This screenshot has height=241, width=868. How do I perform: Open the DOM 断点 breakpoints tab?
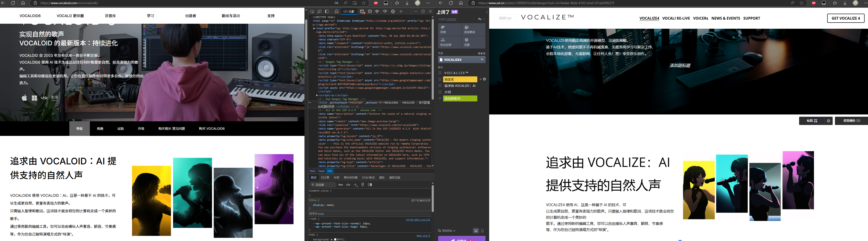coord(368,178)
